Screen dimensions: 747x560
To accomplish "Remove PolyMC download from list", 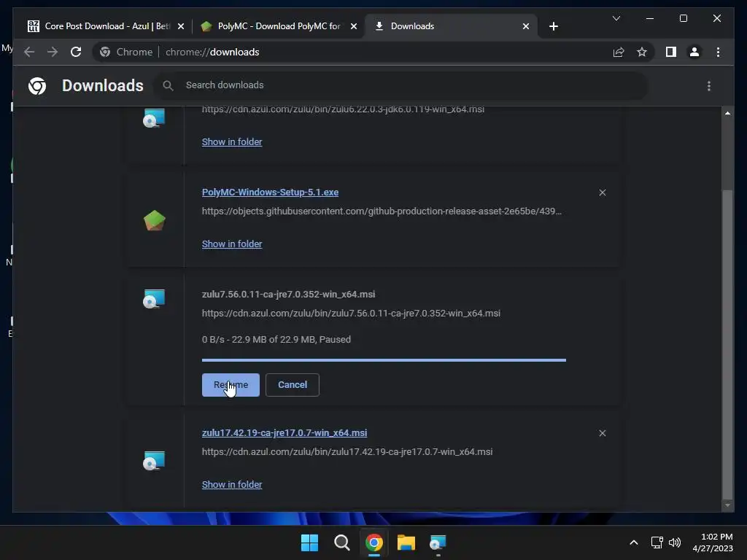I will (x=603, y=192).
